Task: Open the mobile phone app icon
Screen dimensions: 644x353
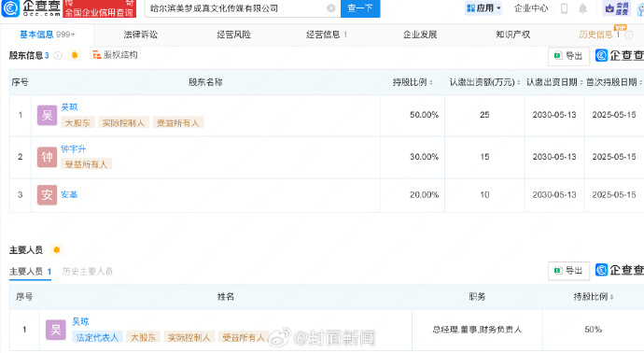Action: [x=564, y=8]
